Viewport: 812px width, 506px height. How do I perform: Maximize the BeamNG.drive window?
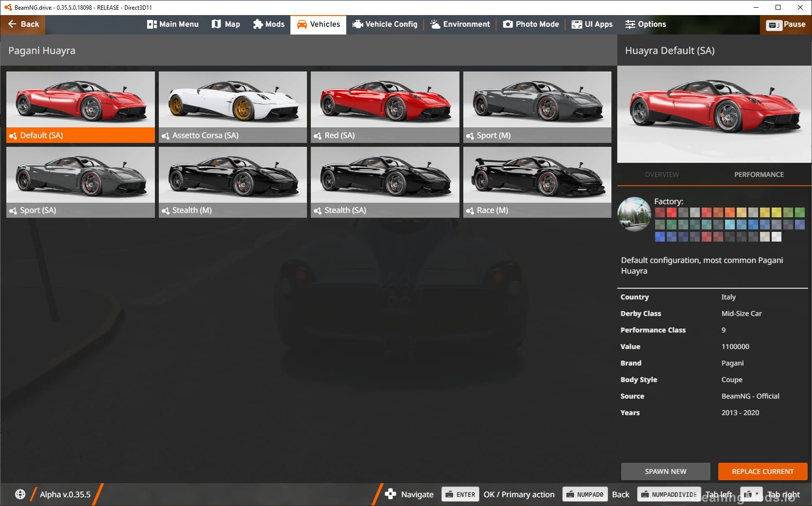(778, 7)
